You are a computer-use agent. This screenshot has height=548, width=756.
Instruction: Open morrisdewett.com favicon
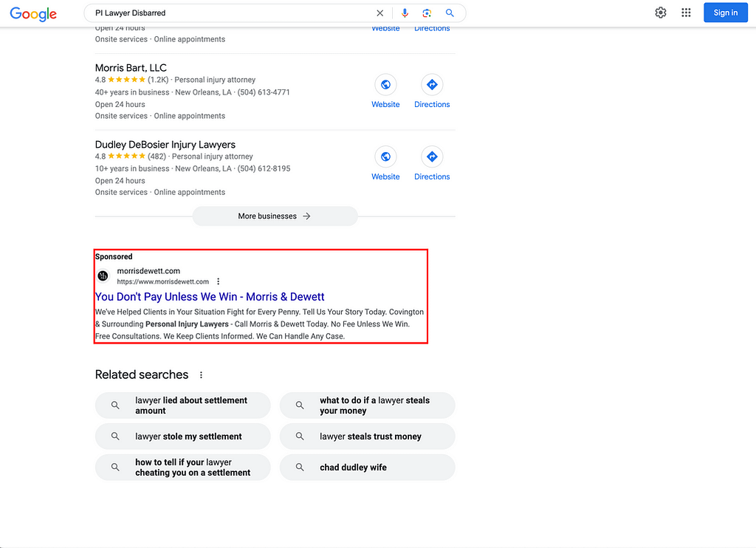(103, 276)
